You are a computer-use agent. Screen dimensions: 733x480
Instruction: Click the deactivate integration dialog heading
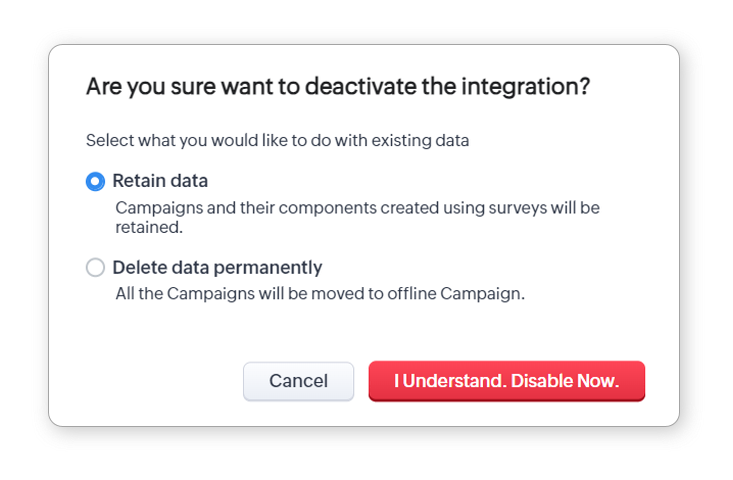coord(338,87)
